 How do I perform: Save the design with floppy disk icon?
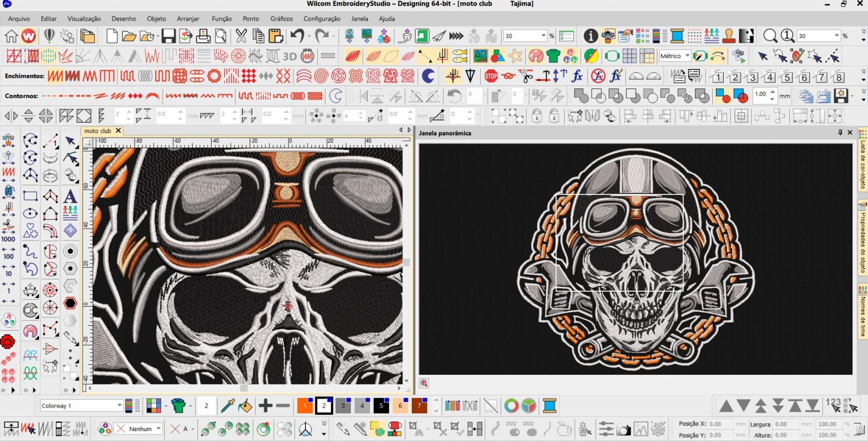(169, 36)
